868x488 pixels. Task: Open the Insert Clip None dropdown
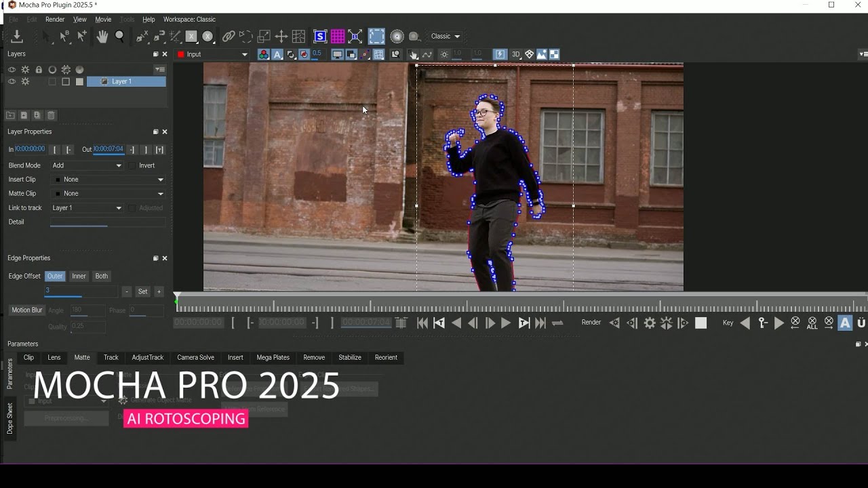tap(108, 180)
